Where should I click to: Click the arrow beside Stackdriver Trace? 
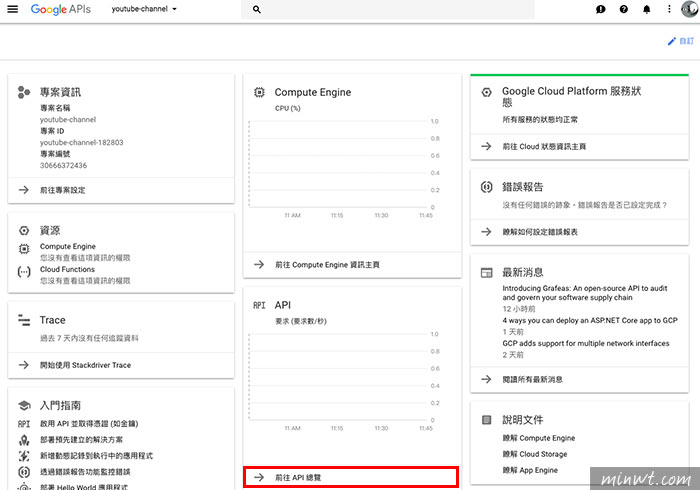pyautogui.click(x=24, y=365)
